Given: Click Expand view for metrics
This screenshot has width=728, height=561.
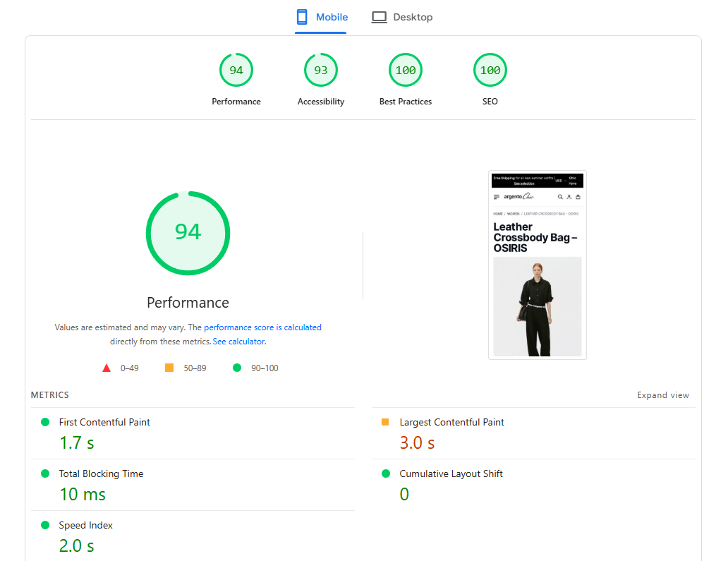Looking at the screenshot, I should pos(662,395).
